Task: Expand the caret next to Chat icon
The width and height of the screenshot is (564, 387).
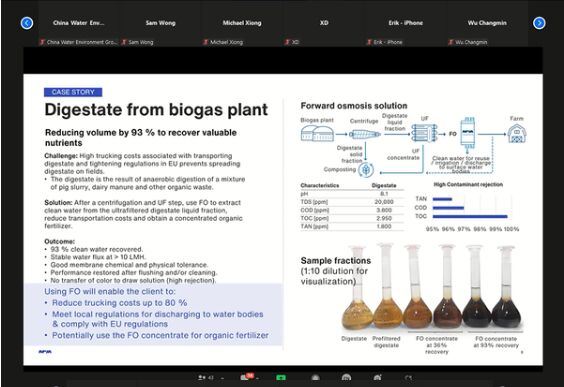Action: coord(258,378)
